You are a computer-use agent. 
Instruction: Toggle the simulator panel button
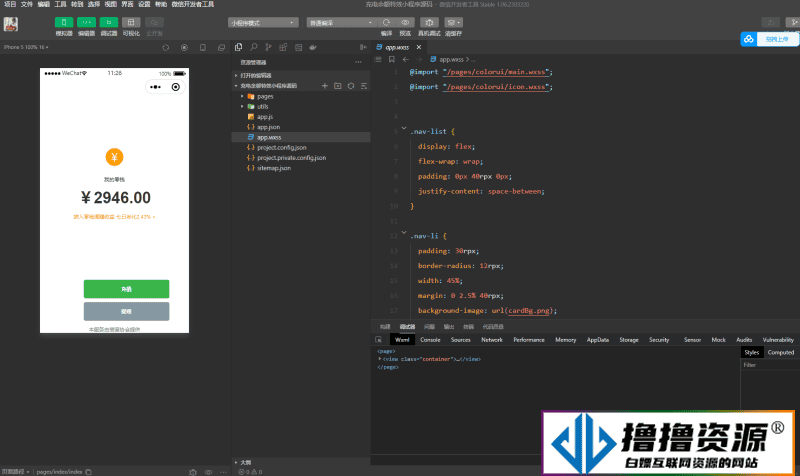pos(64,22)
